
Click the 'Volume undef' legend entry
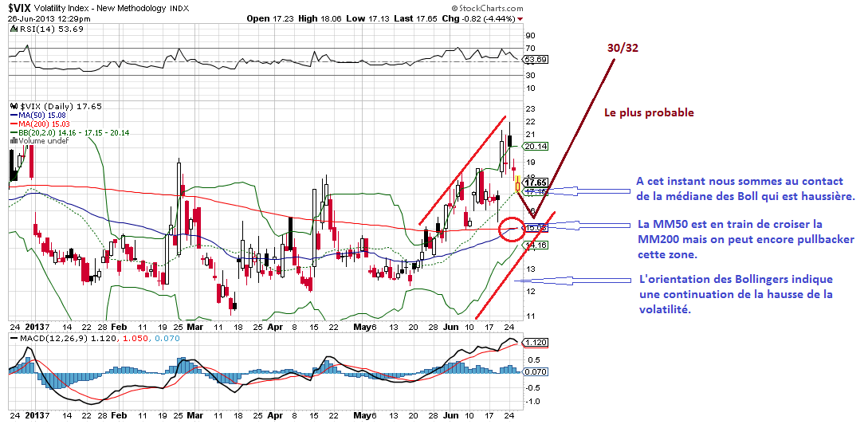[39, 141]
